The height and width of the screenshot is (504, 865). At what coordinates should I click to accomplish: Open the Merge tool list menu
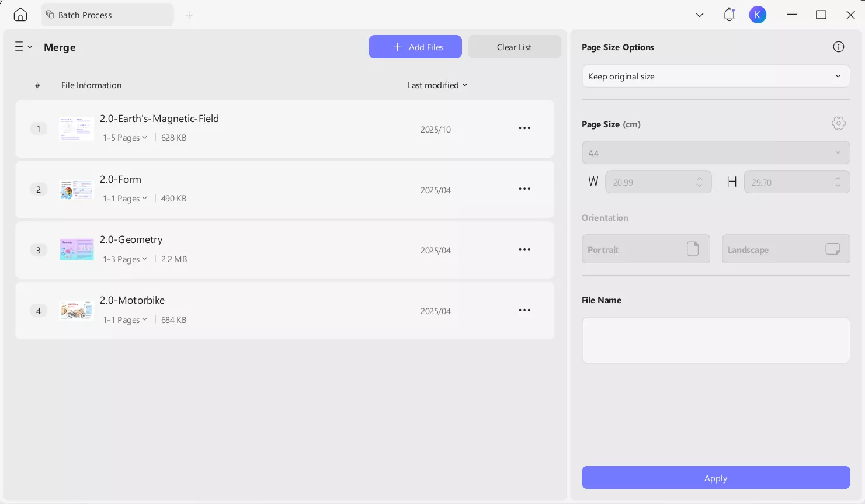point(23,47)
